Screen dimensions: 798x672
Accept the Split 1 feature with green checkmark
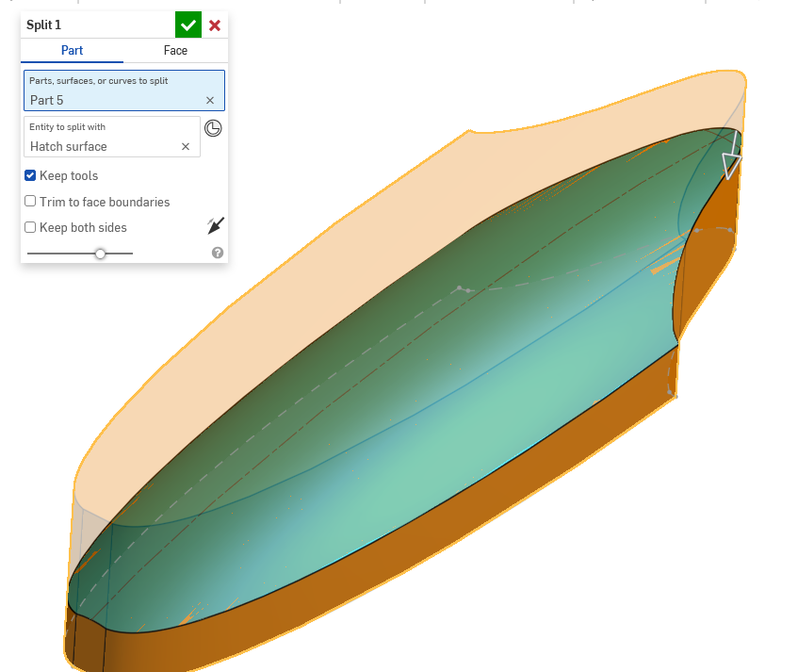click(x=188, y=25)
